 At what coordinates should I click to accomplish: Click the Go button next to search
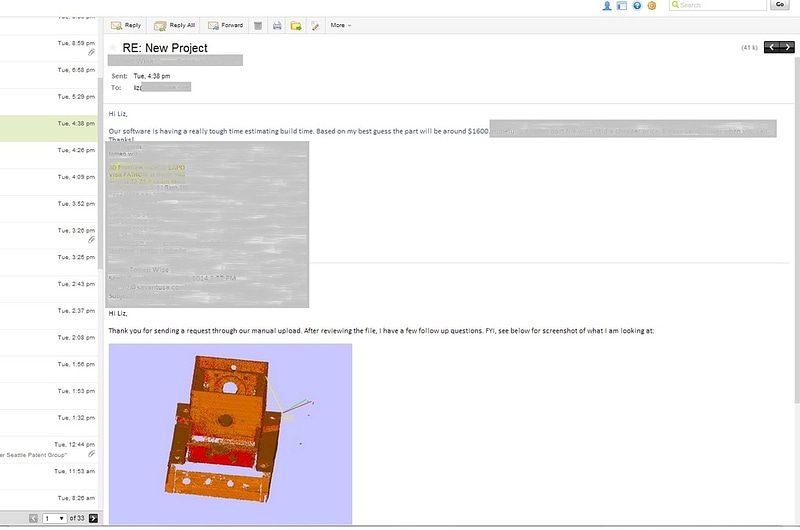780,5
